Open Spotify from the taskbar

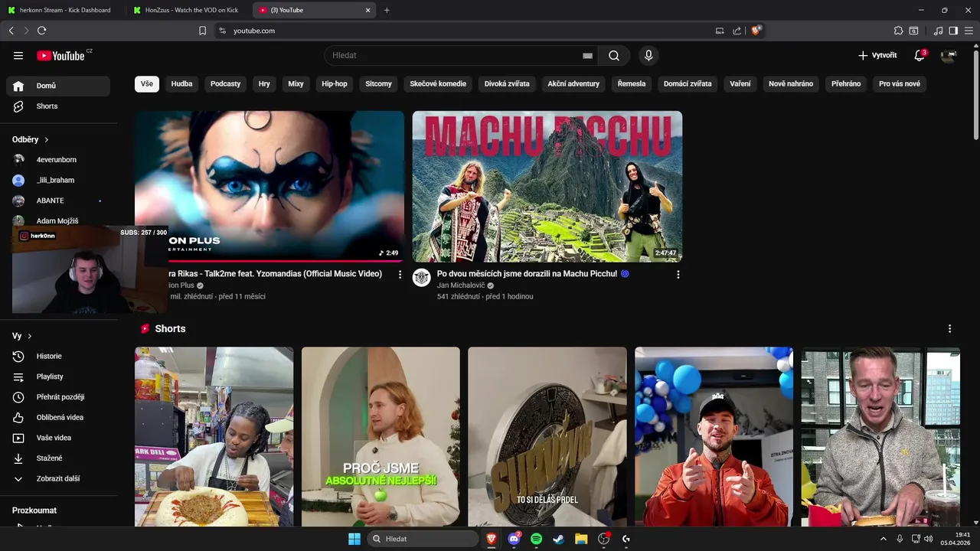(x=537, y=539)
